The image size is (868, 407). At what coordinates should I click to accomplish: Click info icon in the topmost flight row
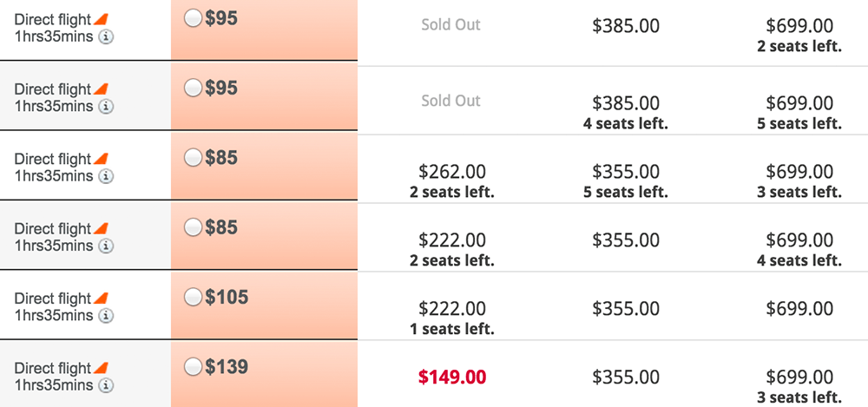point(106,37)
